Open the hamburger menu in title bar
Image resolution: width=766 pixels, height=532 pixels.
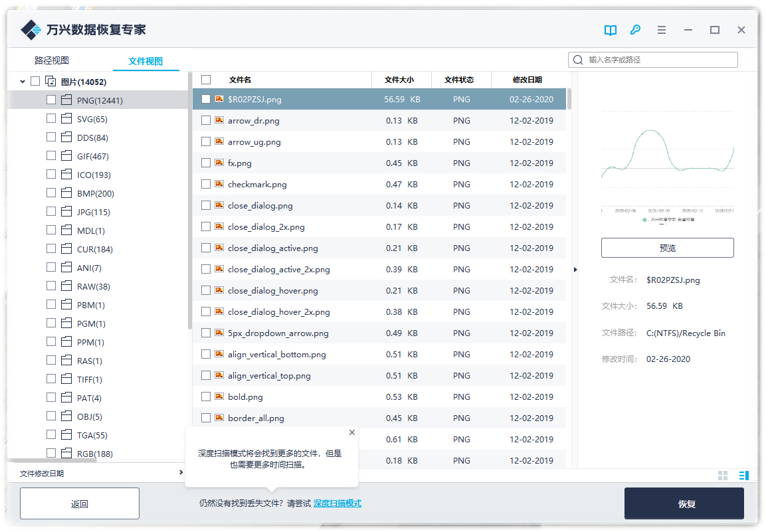pos(662,30)
